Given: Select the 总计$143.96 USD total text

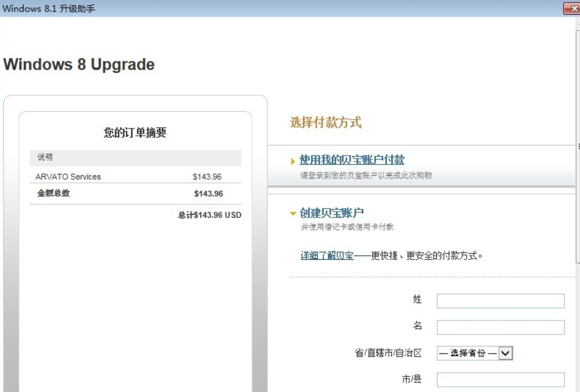Looking at the screenshot, I should point(210,215).
